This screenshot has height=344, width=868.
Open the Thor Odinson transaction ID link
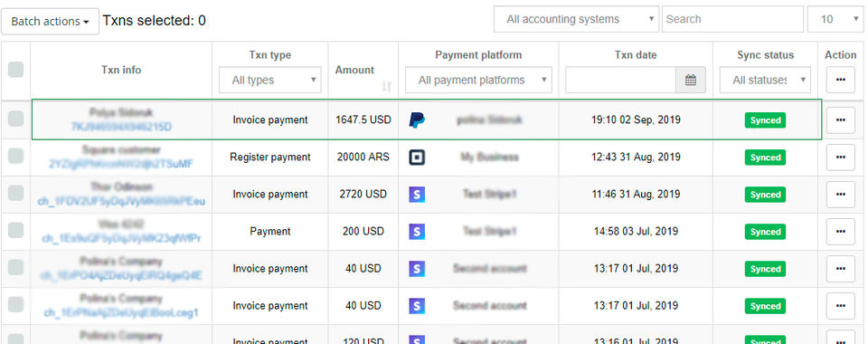(x=121, y=201)
